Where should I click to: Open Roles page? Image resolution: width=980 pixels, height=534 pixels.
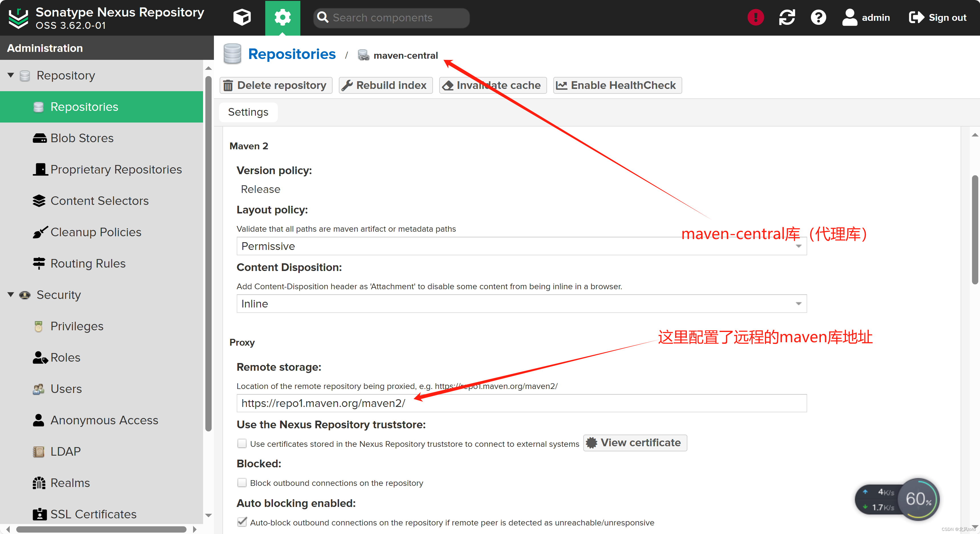coord(65,357)
